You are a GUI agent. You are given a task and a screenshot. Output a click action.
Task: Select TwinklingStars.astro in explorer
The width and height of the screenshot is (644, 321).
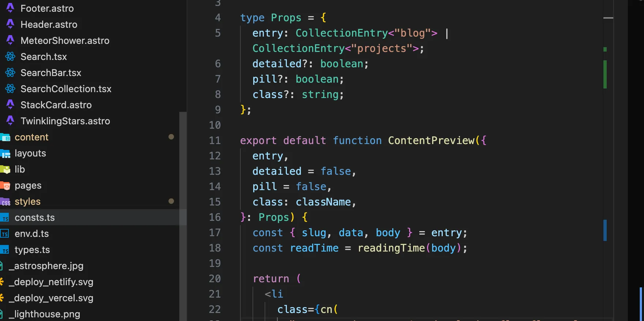coord(65,121)
